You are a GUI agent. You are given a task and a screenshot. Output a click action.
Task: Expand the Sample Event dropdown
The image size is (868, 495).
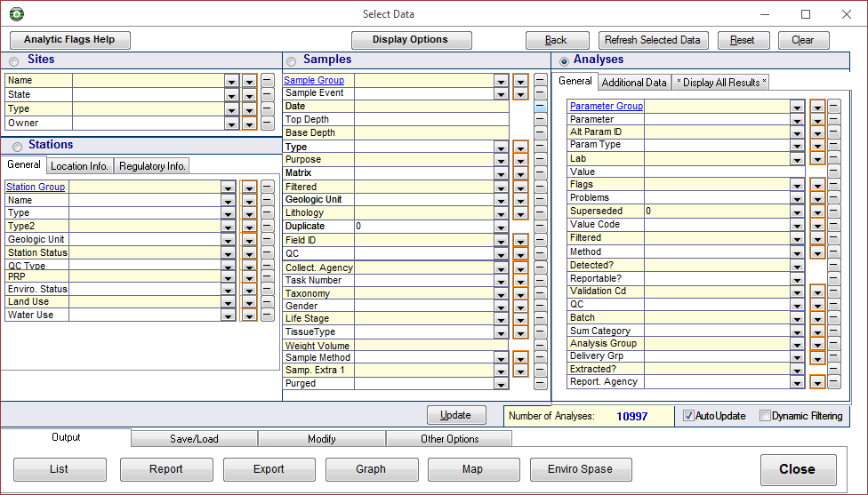click(501, 93)
